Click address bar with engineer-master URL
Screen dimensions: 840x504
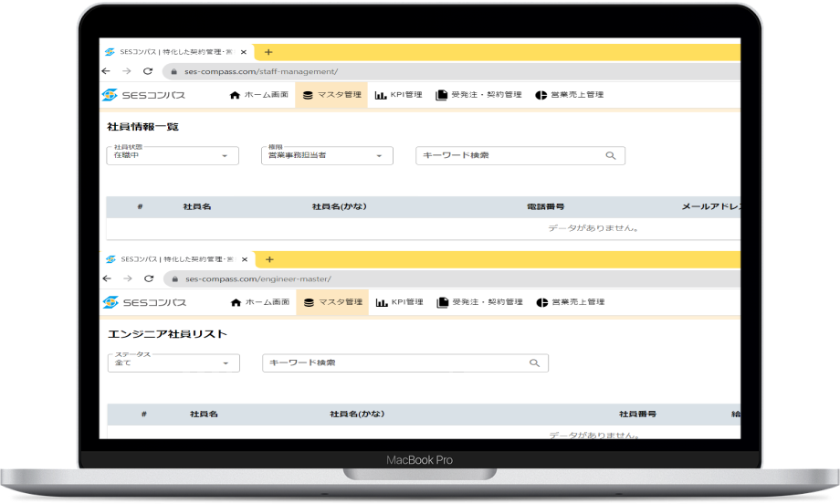(452, 278)
